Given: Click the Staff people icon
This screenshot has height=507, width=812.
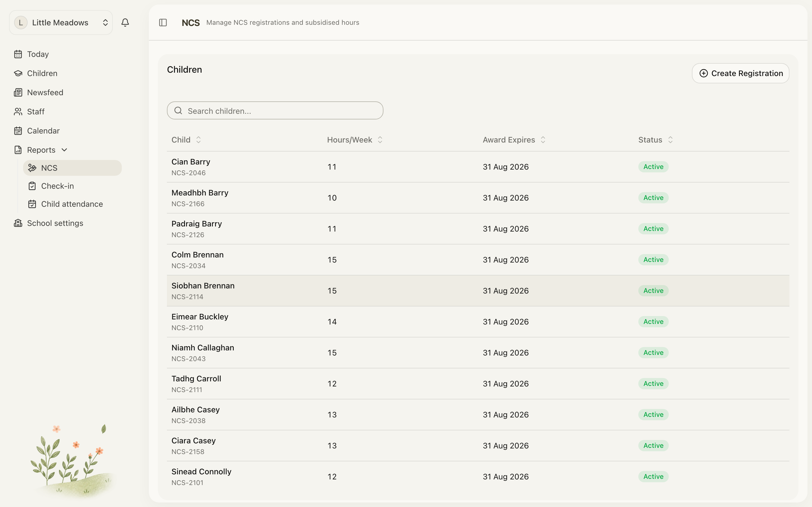Looking at the screenshot, I should tap(18, 111).
